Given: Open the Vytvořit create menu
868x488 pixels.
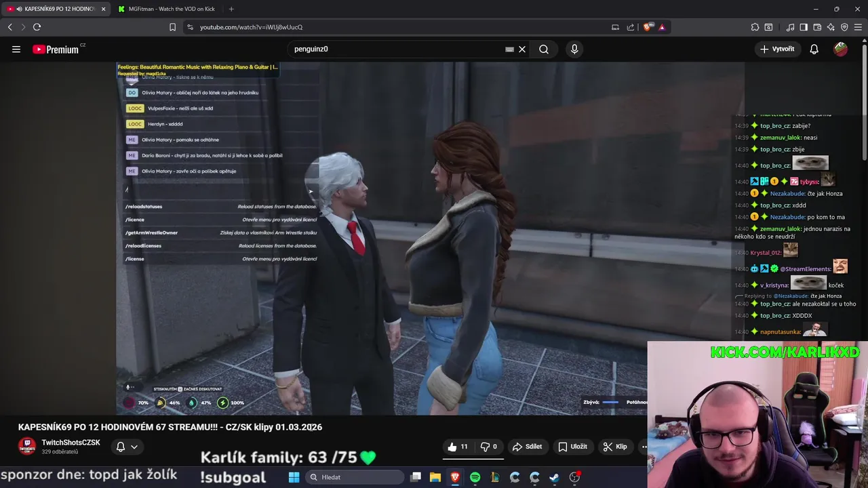Looking at the screenshot, I should click(777, 49).
